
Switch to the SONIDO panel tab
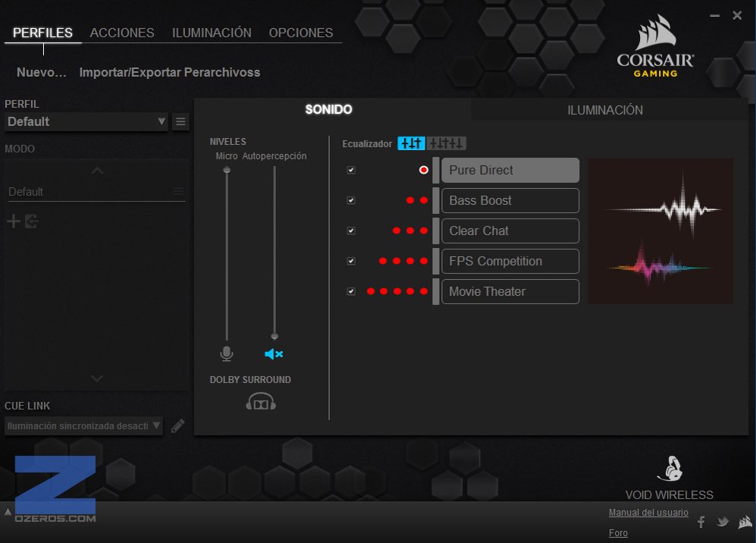click(x=329, y=109)
